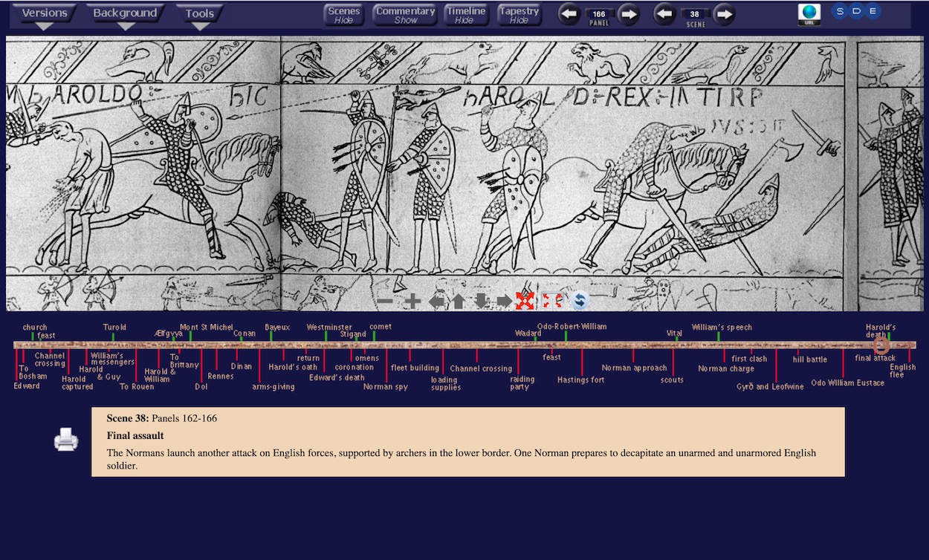Image resolution: width=929 pixels, height=560 pixels.
Task: Select the 'scouts' scene link
Action: (x=672, y=380)
